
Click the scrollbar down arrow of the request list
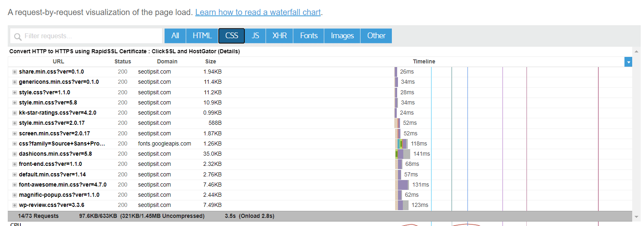click(636, 217)
